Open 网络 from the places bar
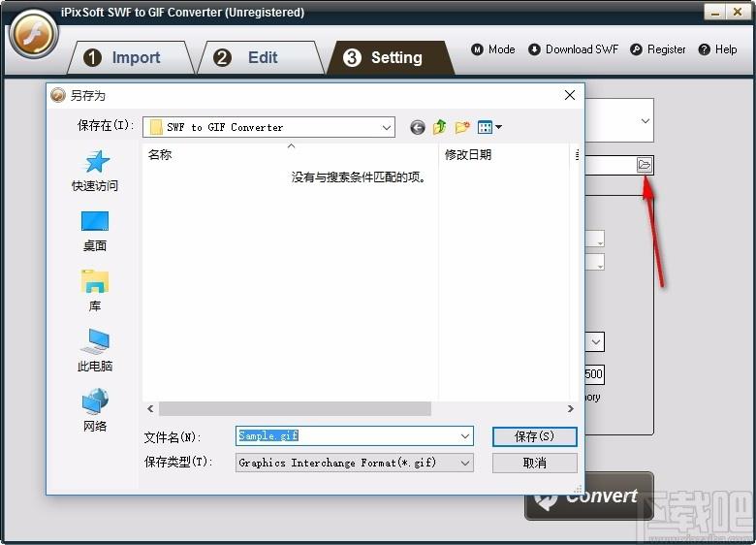The height and width of the screenshot is (545, 756). pos(95,411)
